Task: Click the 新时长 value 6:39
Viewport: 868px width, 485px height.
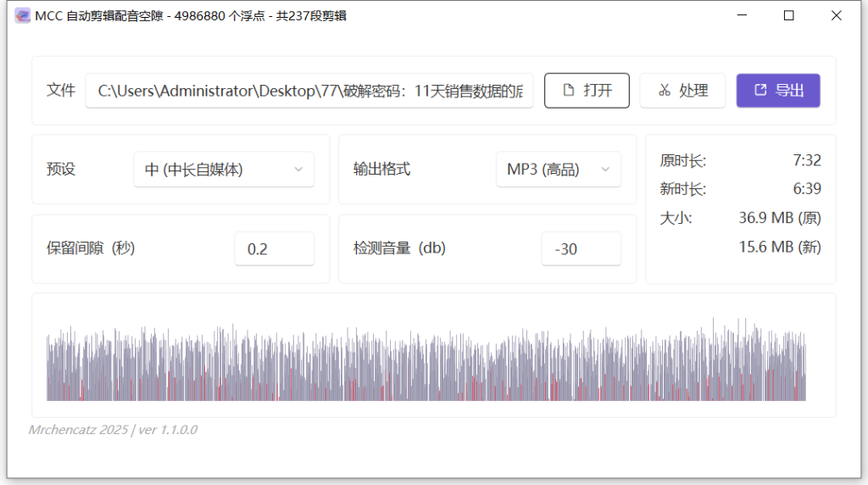Action: click(806, 189)
